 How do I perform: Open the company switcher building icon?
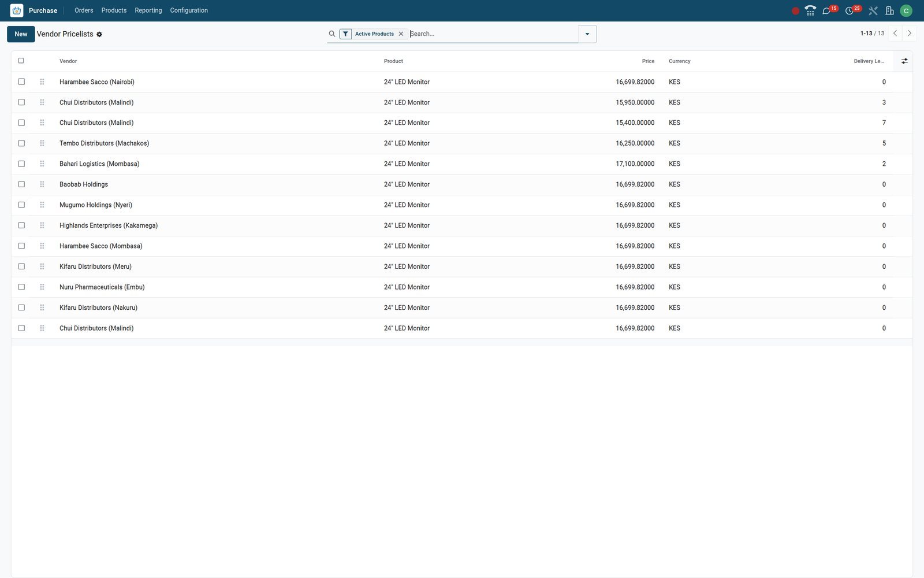(889, 10)
